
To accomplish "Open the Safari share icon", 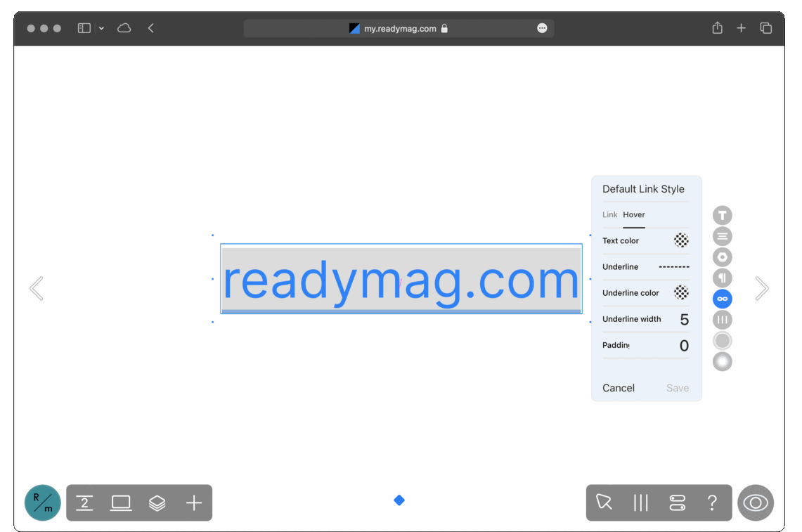I will (717, 27).
